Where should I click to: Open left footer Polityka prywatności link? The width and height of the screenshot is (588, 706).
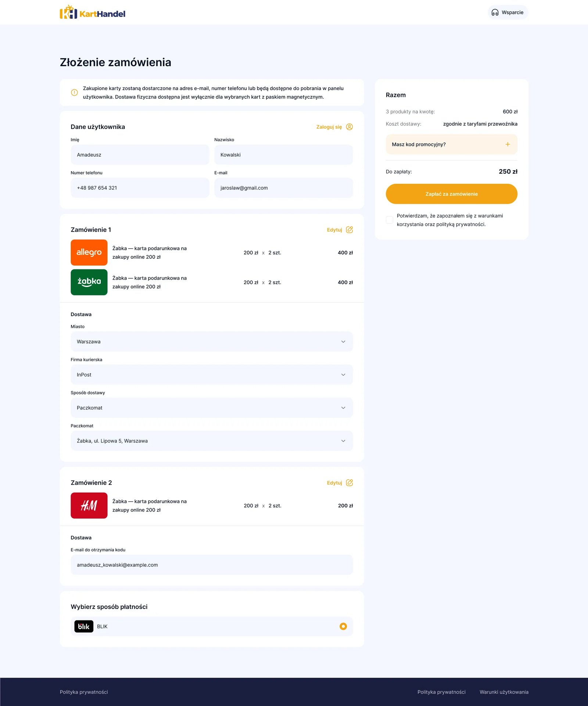pos(84,692)
